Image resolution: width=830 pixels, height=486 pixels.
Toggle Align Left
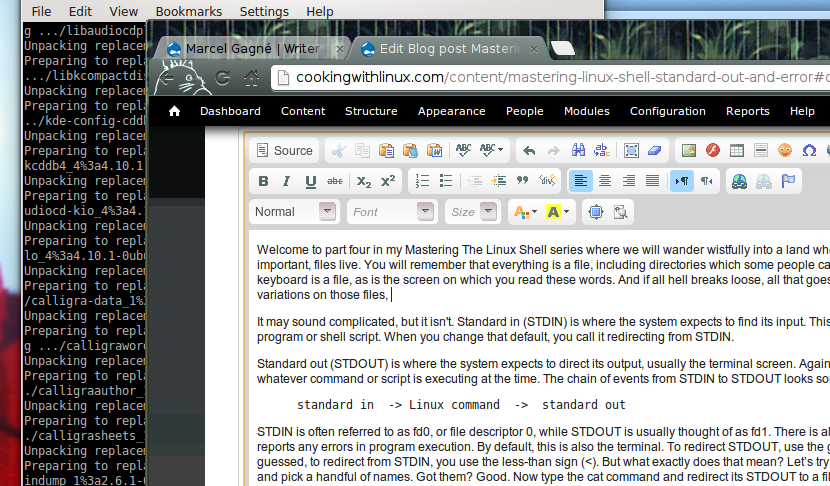(581, 181)
